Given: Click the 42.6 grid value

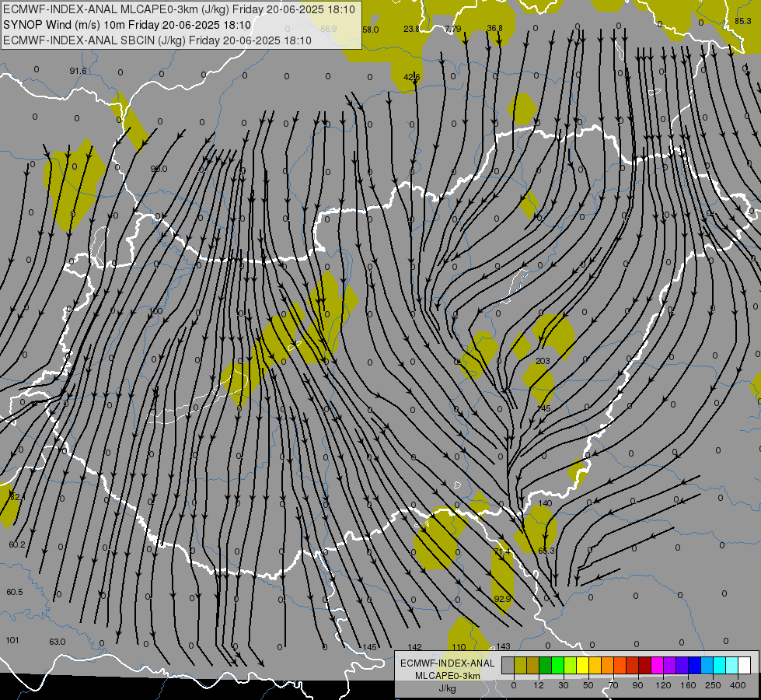Looking at the screenshot, I should coord(412,77).
